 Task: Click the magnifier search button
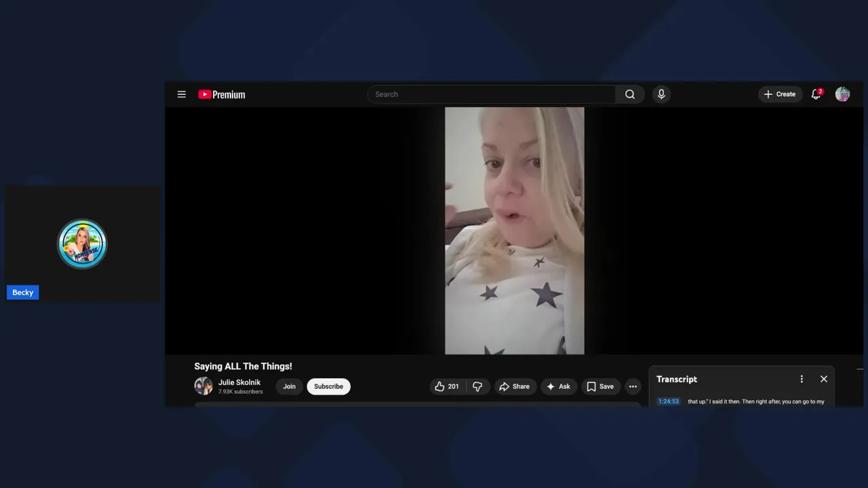[630, 94]
